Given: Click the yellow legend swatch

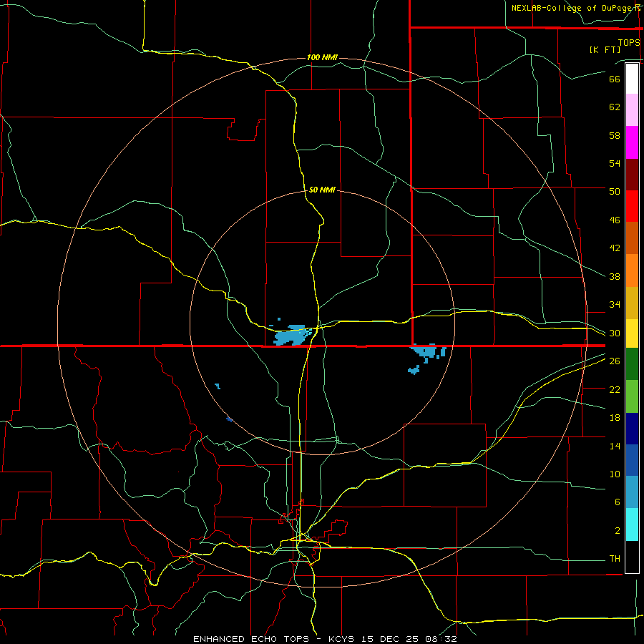Looking at the screenshot, I should pyautogui.click(x=632, y=333).
